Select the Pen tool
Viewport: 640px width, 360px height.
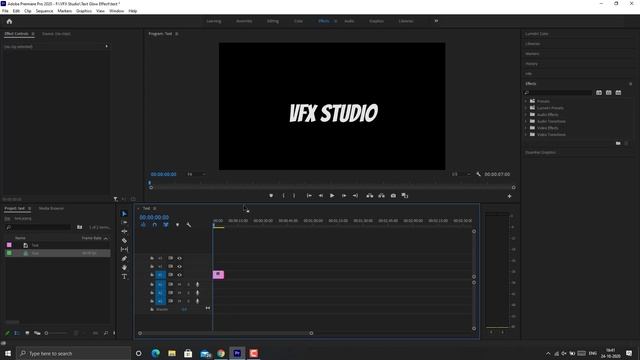coord(124,258)
